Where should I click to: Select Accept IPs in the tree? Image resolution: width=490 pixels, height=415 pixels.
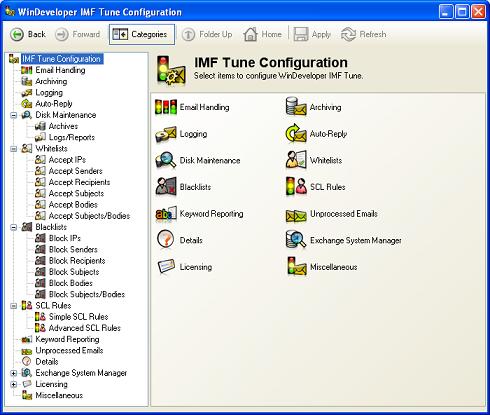(x=67, y=160)
